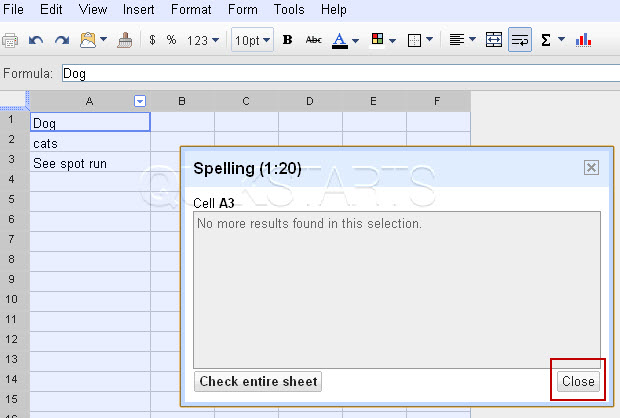Select row 5 header

14,200
